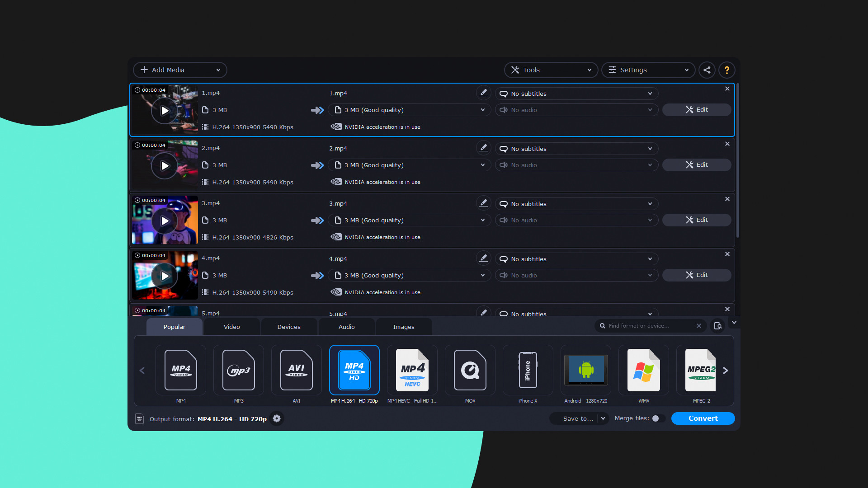Click the share icon in the top bar
Viewport: 868px width, 488px height.
707,70
